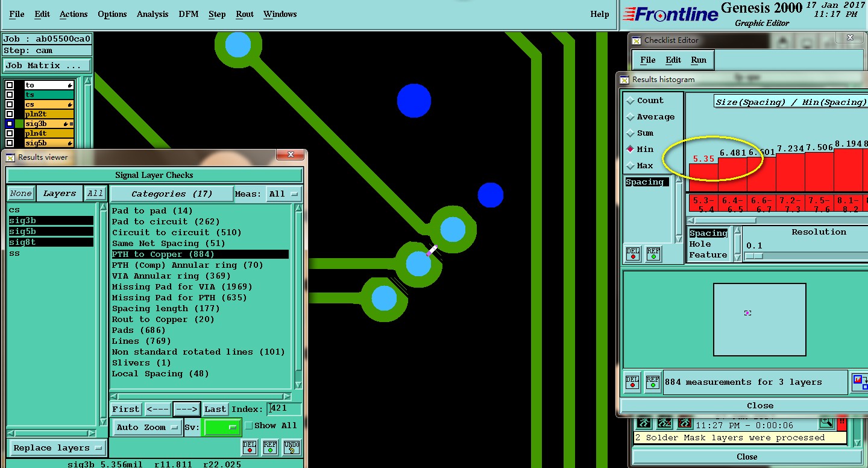
Task: Enable Show All checkbox
Action: click(248, 426)
